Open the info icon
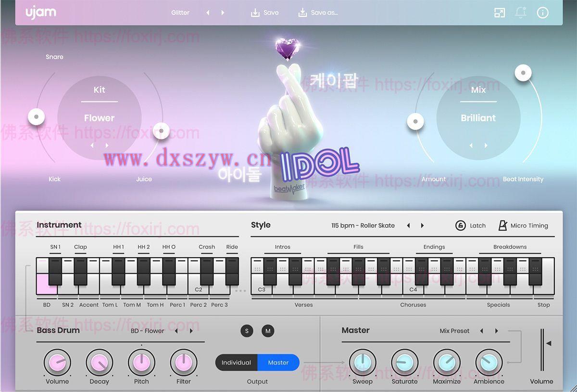The width and height of the screenshot is (577, 392). [543, 13]
